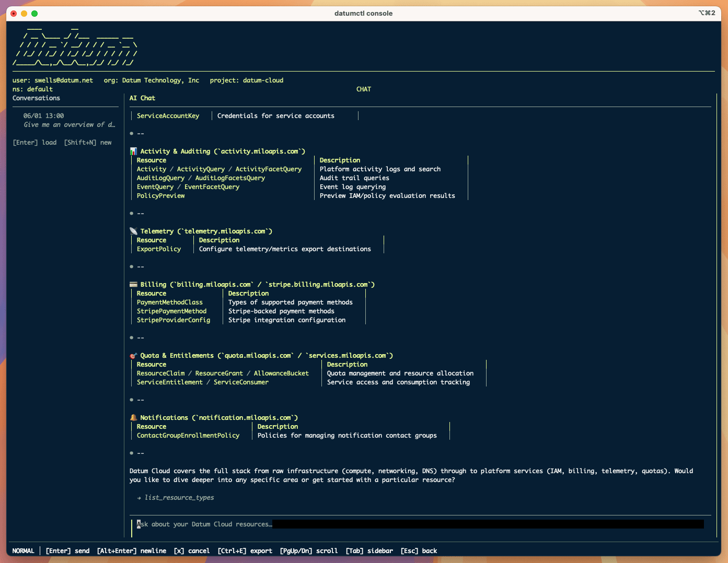Click 'Configure telemetry/metrics export destinations' text
This screenshot has width=728, height=563.
tap(285, 249)
